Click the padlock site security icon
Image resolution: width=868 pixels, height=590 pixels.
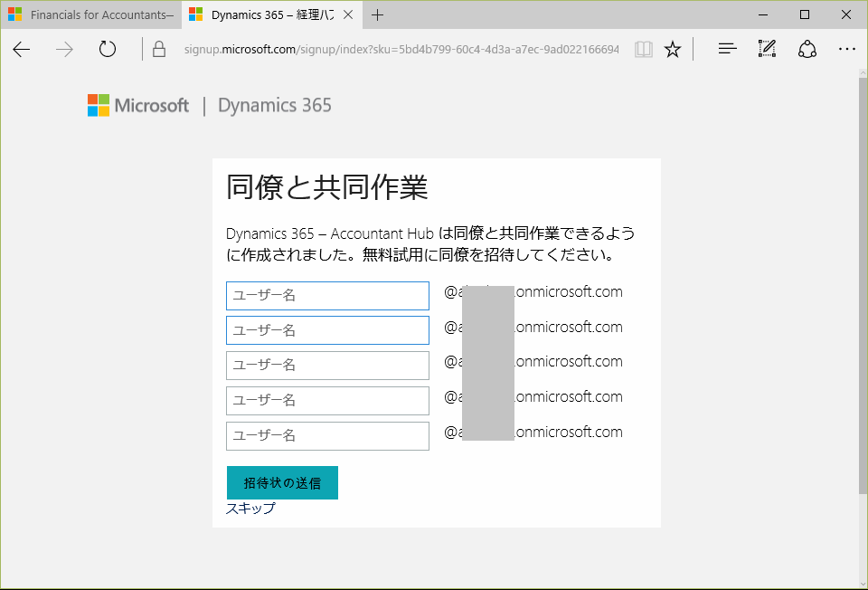click(159, 49)
